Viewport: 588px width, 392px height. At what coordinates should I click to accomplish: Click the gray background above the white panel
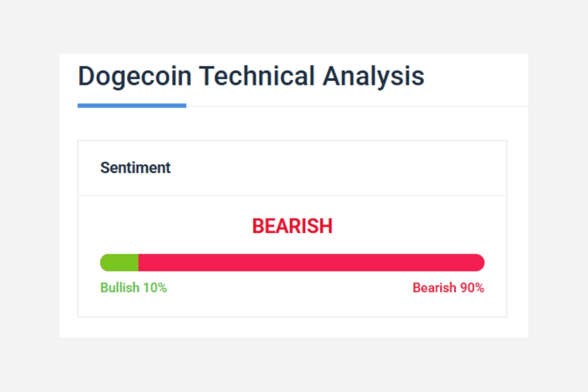pos(294,27)
